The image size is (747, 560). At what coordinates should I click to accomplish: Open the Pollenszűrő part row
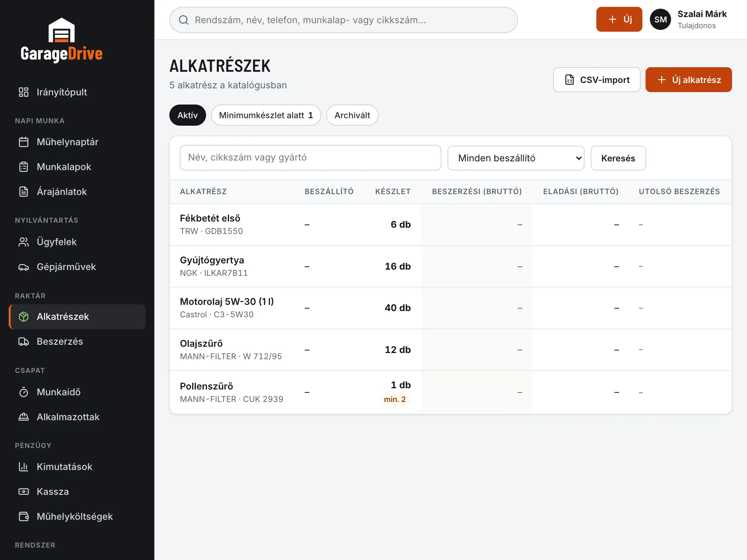pos(451,392)
